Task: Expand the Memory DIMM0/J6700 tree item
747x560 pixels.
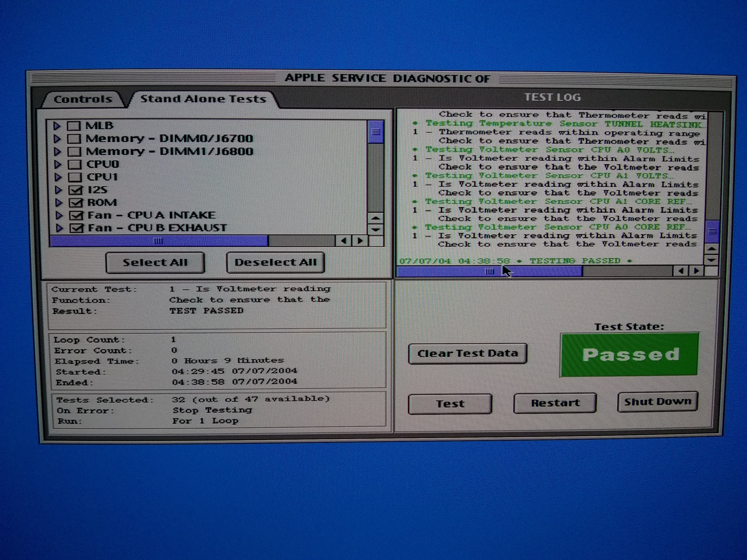Action: click(x=57, y=139)
